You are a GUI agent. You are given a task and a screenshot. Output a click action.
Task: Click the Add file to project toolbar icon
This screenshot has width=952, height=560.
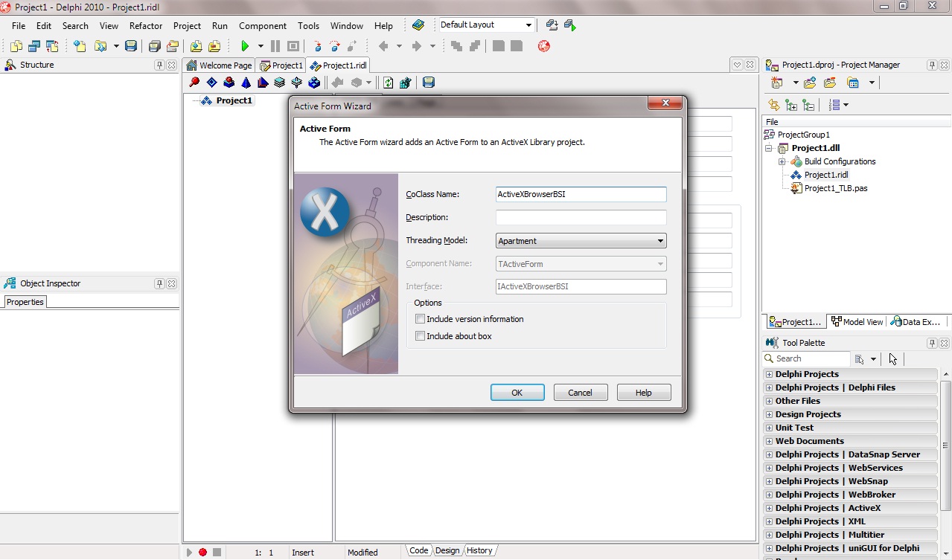pos(197,46)
